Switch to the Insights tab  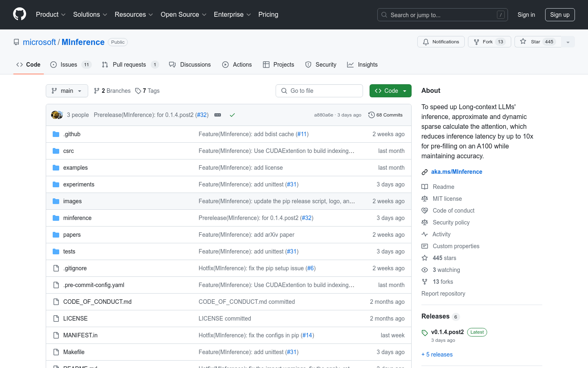click(362, 65)
